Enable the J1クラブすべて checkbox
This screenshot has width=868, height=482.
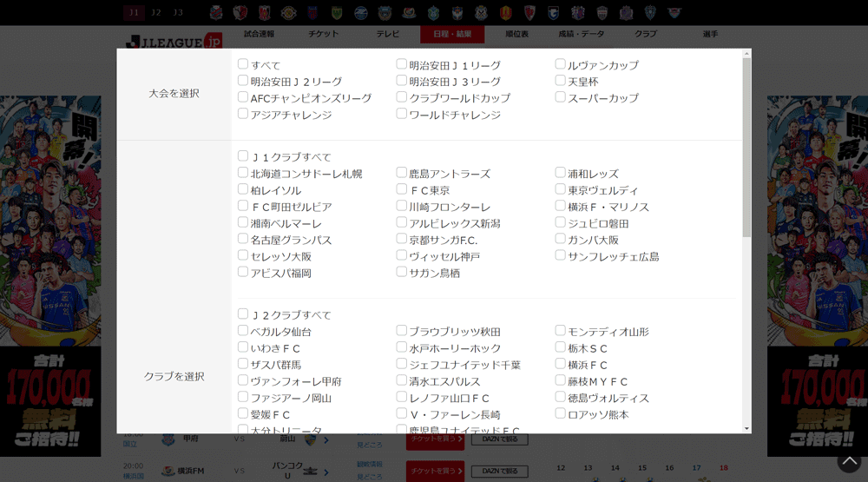(x=243, y=156)
